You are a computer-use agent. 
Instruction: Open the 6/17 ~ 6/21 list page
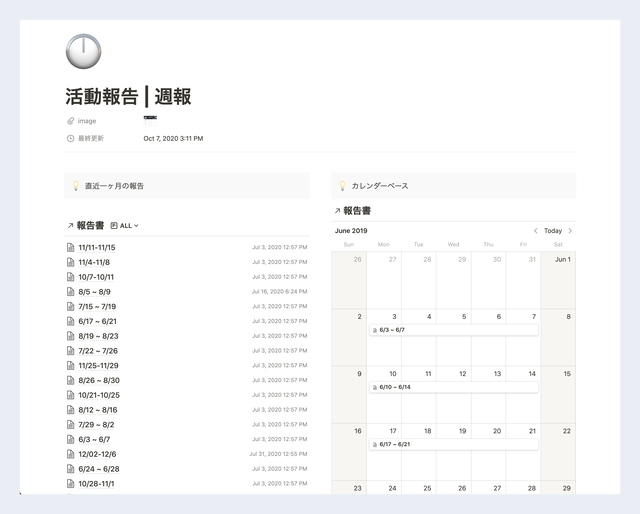98,321
